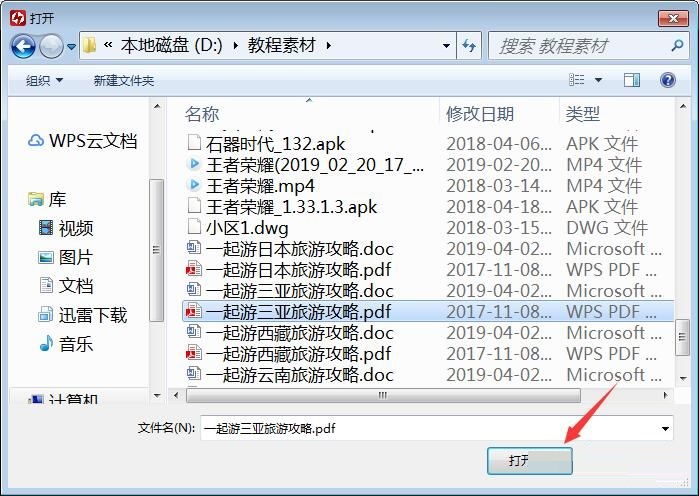Click the doc icon of 一起游云南旅游攻略.doc
Screen dimensions: 699x496
[x=194, y=373]
